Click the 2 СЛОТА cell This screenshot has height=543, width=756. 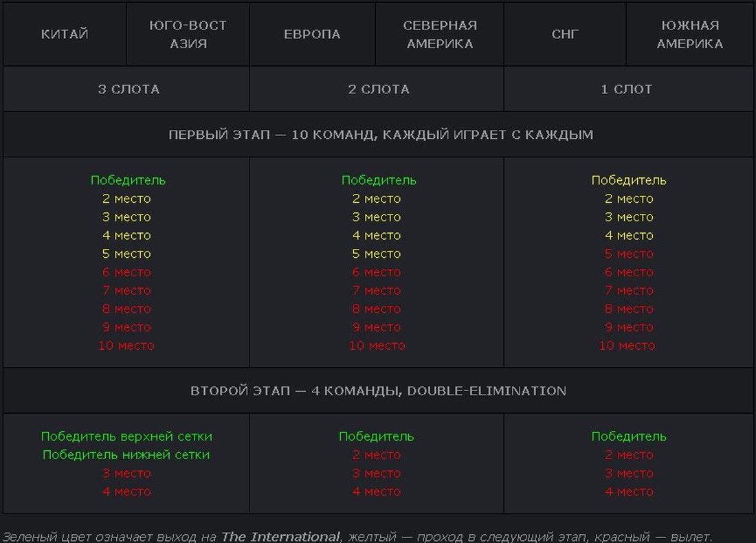(378, 89)
